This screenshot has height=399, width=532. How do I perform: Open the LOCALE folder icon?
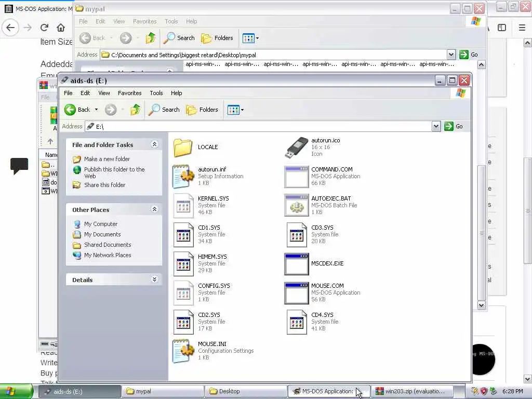tap(183, 147)
